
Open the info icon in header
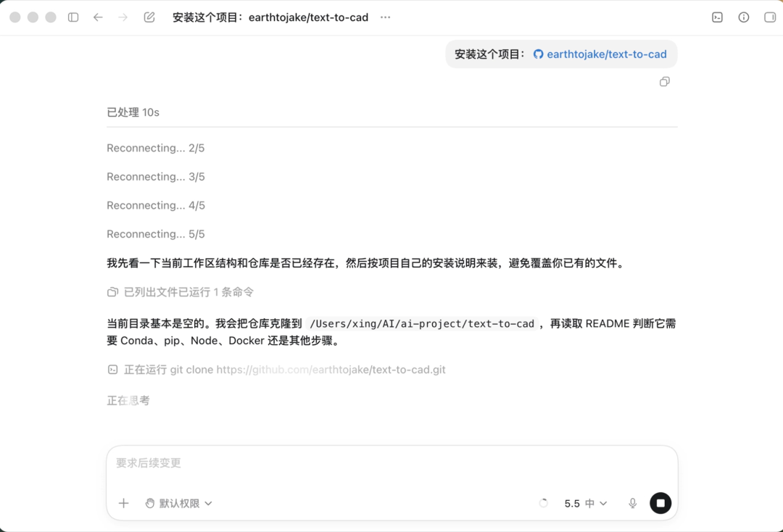click(x=744, y=17)
